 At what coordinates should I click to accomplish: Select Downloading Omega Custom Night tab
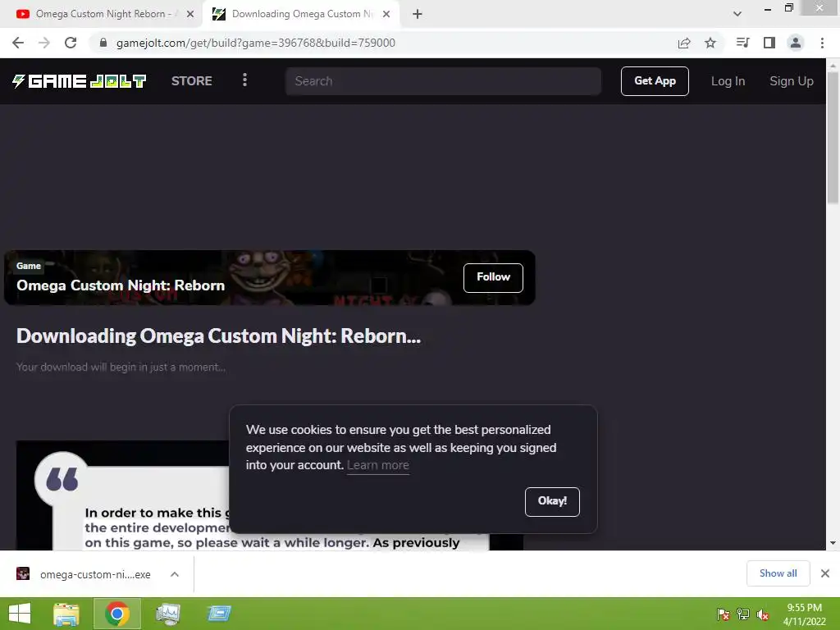point(302,14)
